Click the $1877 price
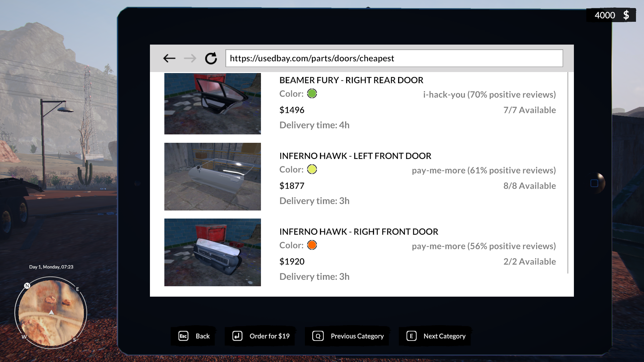The height and width of the screenshot is (362, 644). click(x=292, y=186)
